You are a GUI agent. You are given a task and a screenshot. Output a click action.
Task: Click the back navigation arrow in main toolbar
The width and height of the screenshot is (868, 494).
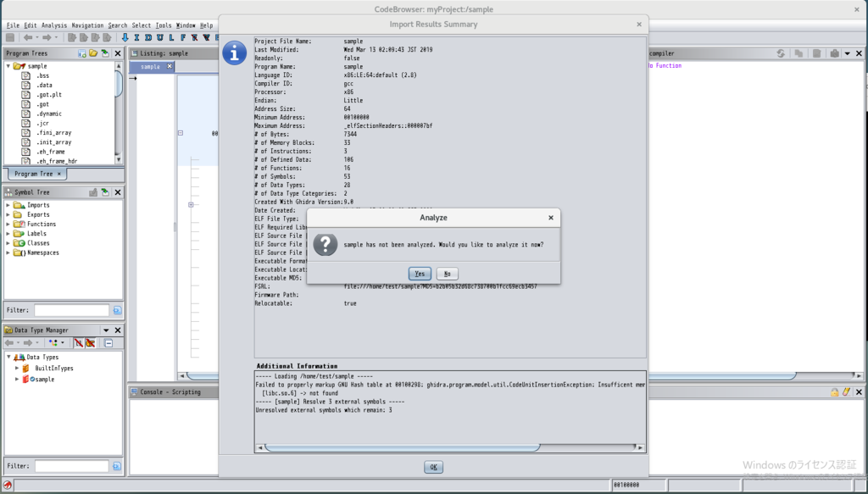(x=28, y=37)
